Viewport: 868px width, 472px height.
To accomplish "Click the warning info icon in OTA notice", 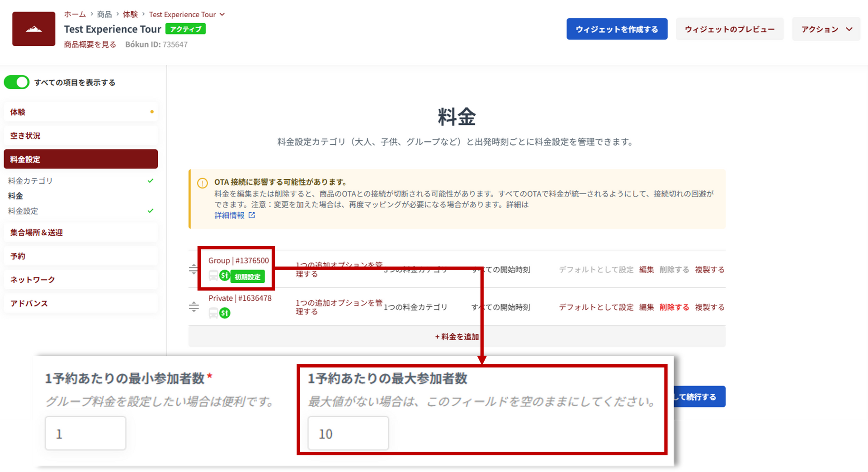I will (x=202, y=183).
